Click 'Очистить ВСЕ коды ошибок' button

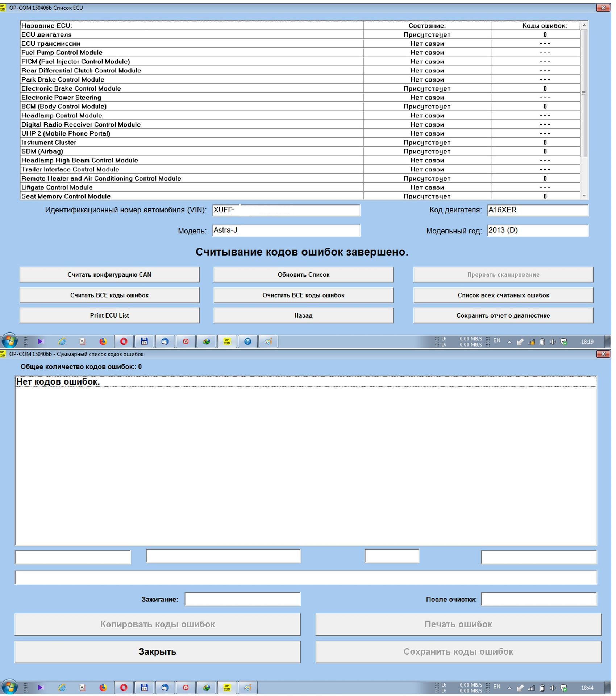(x=304, y=295)
